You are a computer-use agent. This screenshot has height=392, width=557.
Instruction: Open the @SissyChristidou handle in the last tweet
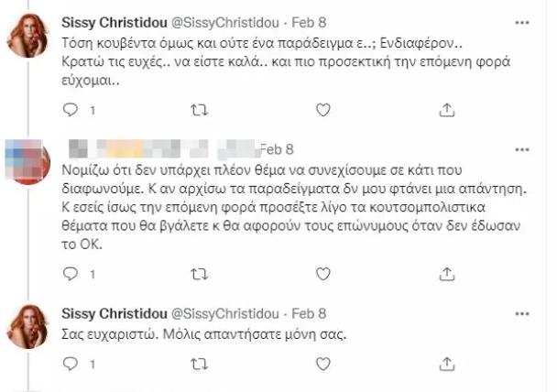click(x=225, y=314)
